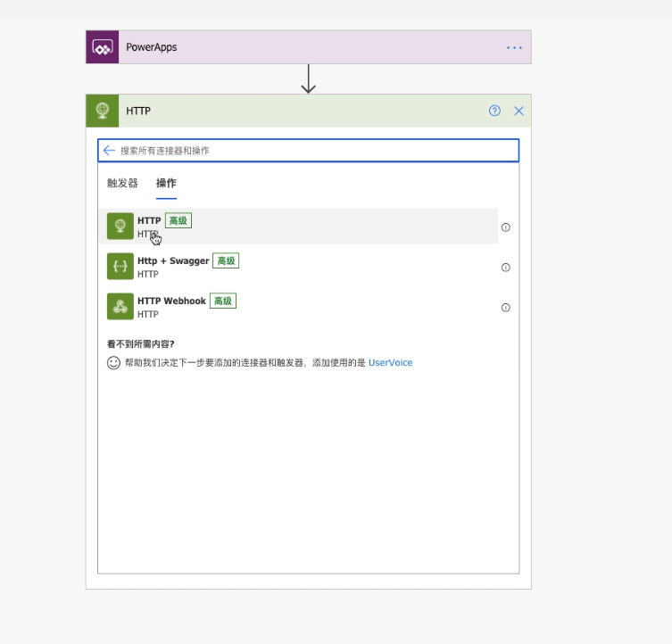672x644 pixels.
Task: Click the 高级 badge next to HTTP Webhook
Action: (x=223, y=301)
